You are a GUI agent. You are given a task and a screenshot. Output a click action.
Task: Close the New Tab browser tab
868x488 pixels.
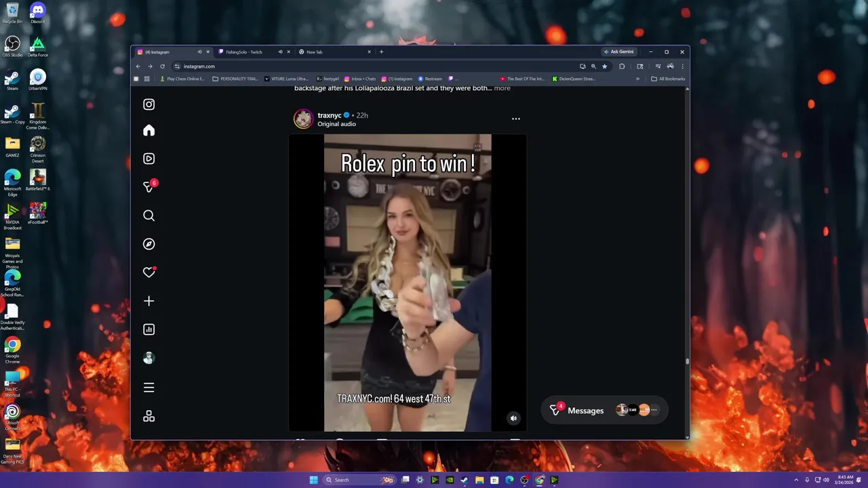pyautogui.click(x=369, y=52)
